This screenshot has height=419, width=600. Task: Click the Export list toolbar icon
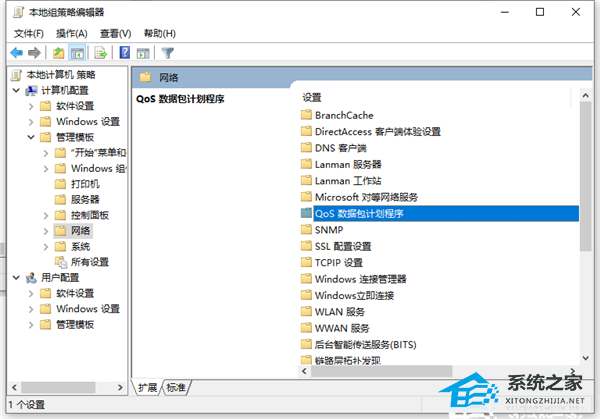(101, 53)
